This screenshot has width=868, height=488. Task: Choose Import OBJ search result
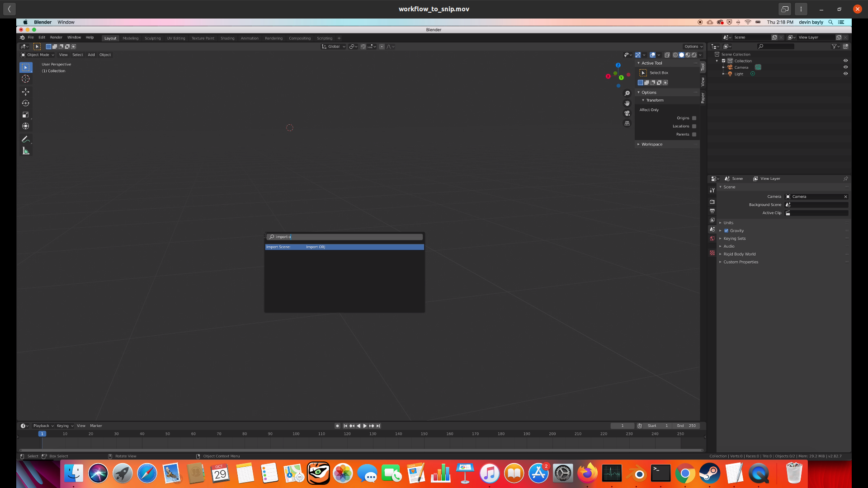(344, 247)
